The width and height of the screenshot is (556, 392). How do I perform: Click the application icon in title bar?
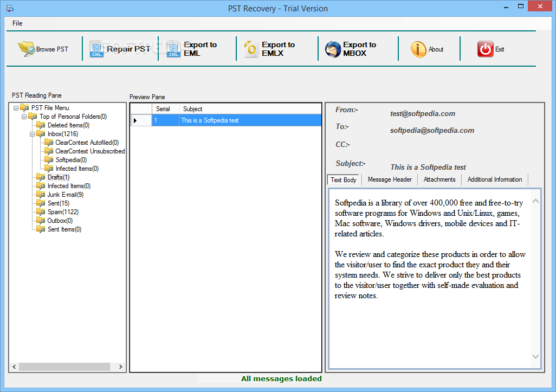(10, 8)
